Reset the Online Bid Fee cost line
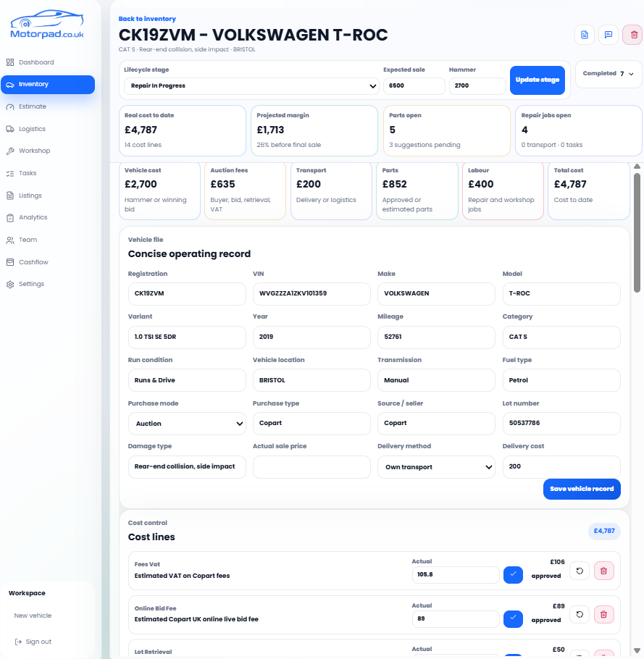Viewport: 644px width, 659px height. click(x=580, y=614)
